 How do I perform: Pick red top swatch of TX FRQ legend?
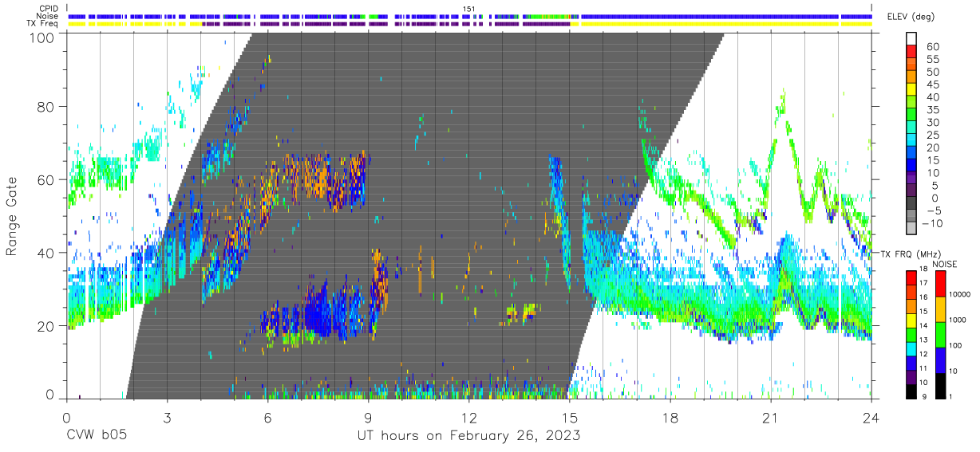coord(910,277)
